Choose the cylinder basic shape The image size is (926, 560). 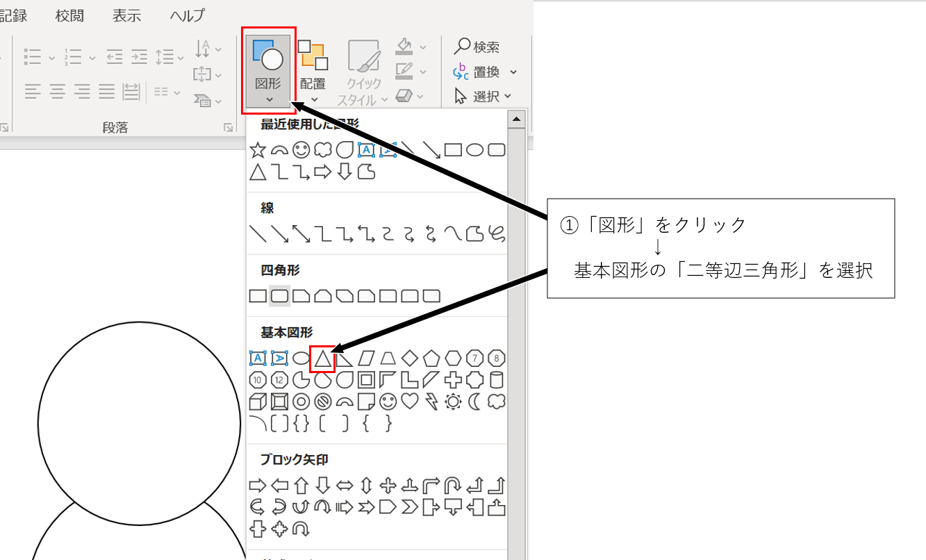point(496,380)
